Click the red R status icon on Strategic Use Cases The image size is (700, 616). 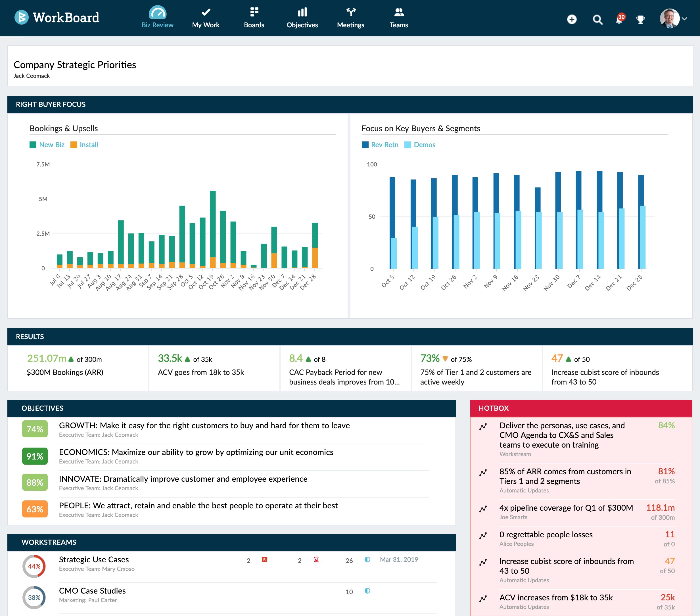[x=264, y=559]
